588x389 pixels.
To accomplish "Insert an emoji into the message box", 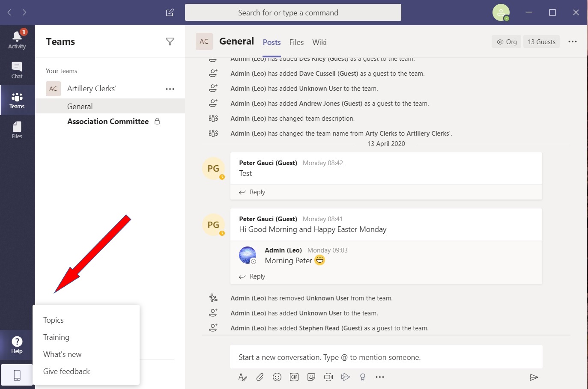I will 277,377.
